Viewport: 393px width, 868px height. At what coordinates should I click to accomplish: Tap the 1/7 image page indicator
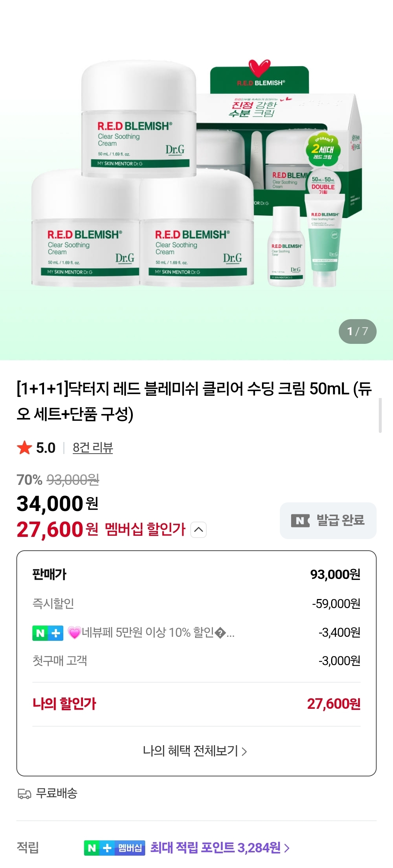pyautogui.click(x=357, y=331)
